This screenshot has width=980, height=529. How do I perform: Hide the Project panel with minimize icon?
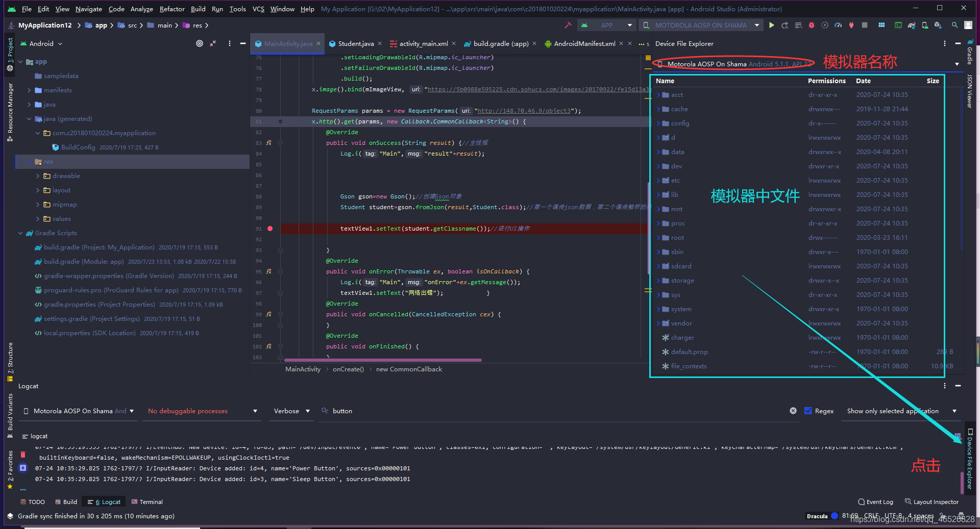tap(243, 43)
